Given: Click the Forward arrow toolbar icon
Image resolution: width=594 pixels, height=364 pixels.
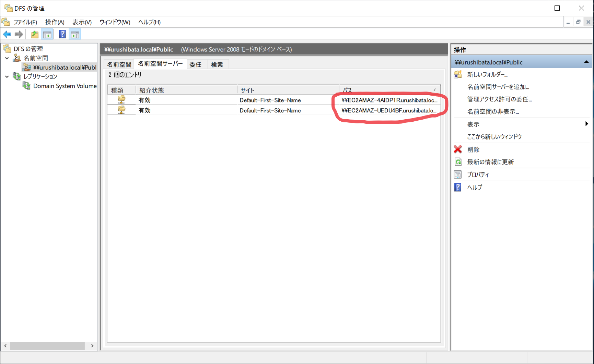Looking at the screenshot, I should click(19, 34).
